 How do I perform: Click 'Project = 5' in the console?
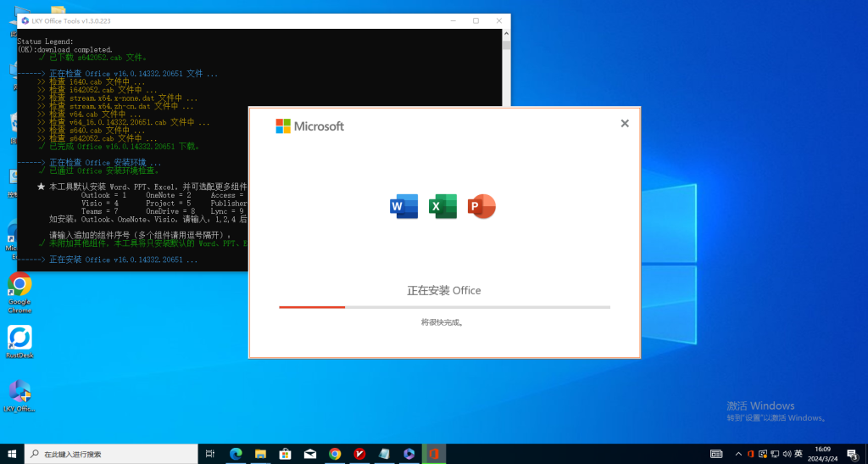169,204
